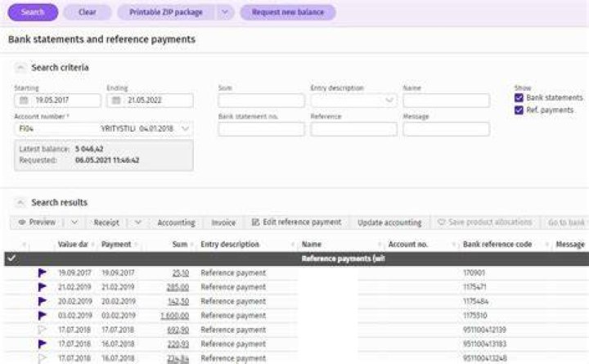The image size is (589, 364).
Task: Click the flag on the 220.93 row
Action: pos(42,344)
